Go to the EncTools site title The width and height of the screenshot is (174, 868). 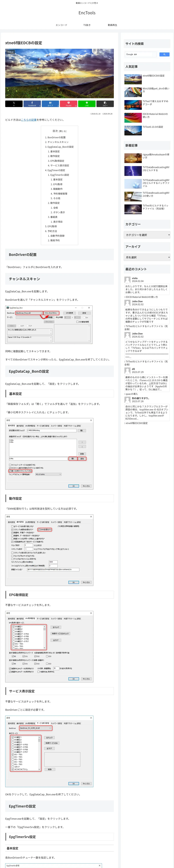87,13
